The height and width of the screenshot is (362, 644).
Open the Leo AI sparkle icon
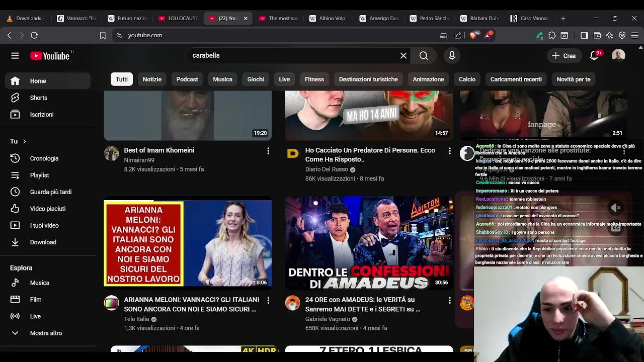coord(609,35)
